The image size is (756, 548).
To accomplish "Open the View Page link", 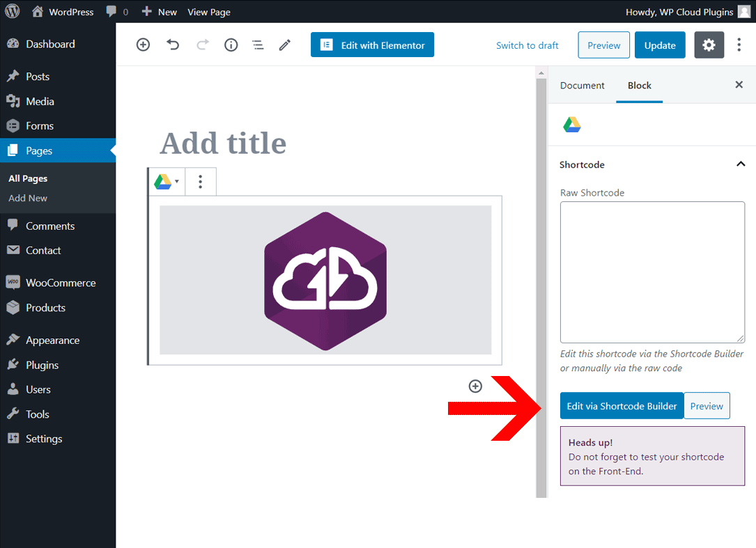I will tap(209, 12).
